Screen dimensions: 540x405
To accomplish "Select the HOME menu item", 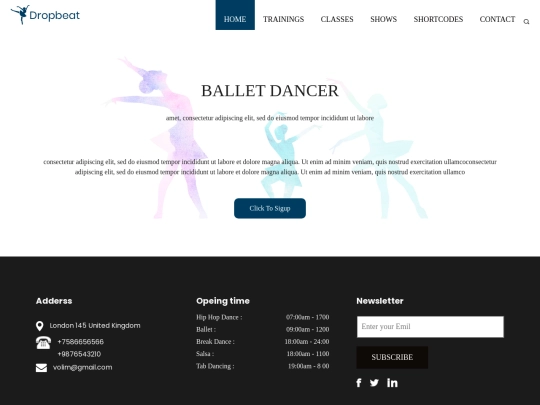I will click(235, 15).
